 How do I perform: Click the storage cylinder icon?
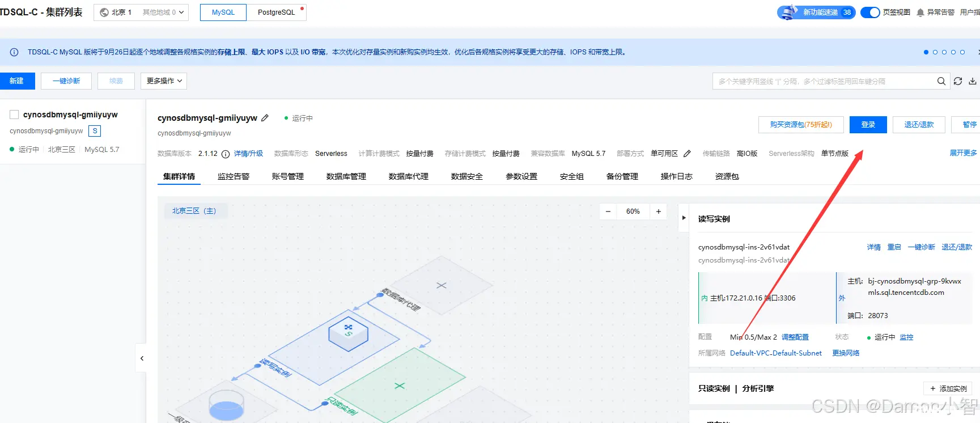tap(226, 405)
